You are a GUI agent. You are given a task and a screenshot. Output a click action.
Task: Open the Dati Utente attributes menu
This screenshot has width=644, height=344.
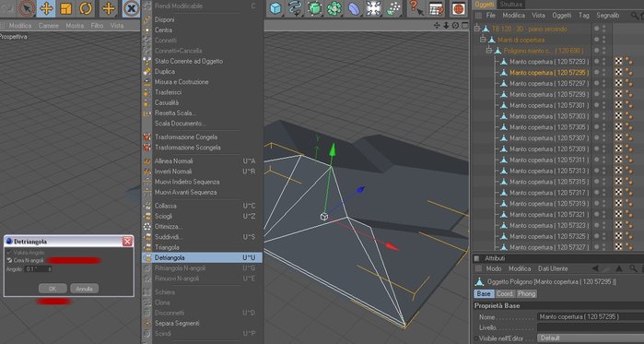click(553, 268)
